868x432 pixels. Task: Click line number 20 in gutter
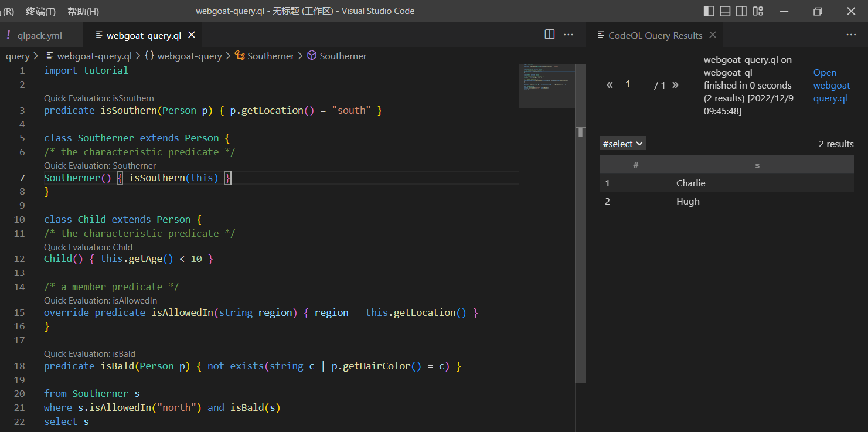20,393
